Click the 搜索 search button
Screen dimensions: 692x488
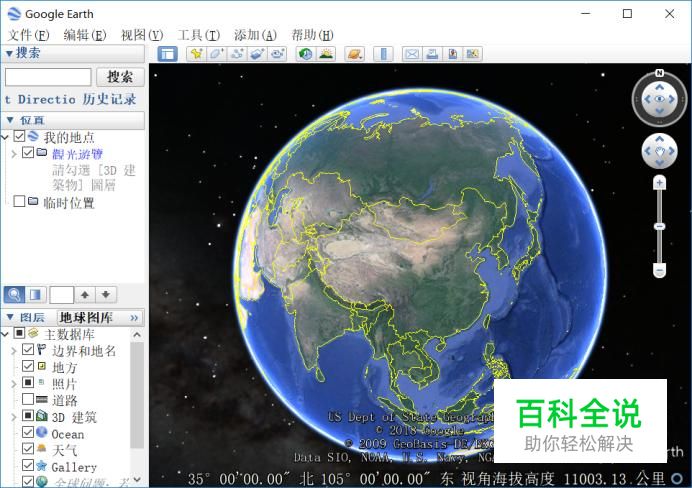point(120,77)
